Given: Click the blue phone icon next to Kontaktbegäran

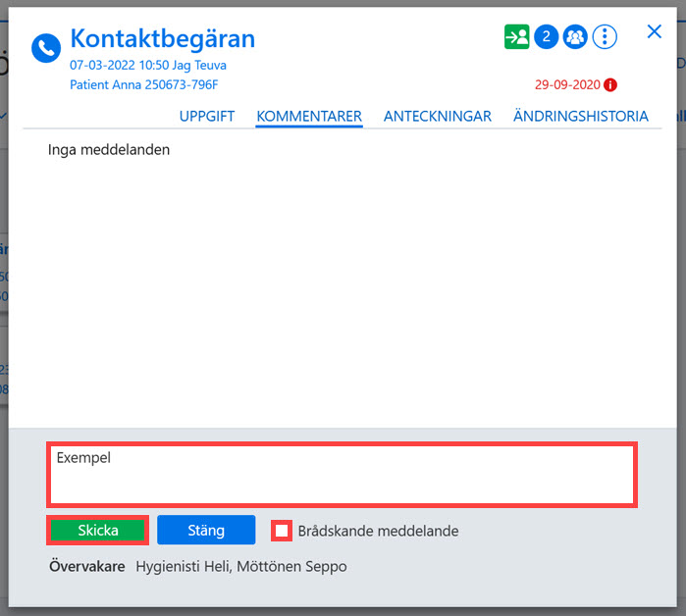Looking at the screenshot, I should [x=46, y=48].
